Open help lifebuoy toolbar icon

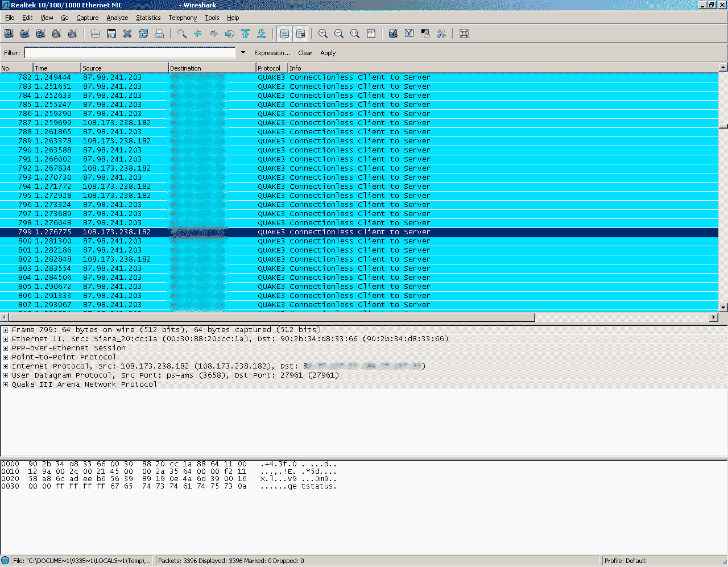(464, 34)
